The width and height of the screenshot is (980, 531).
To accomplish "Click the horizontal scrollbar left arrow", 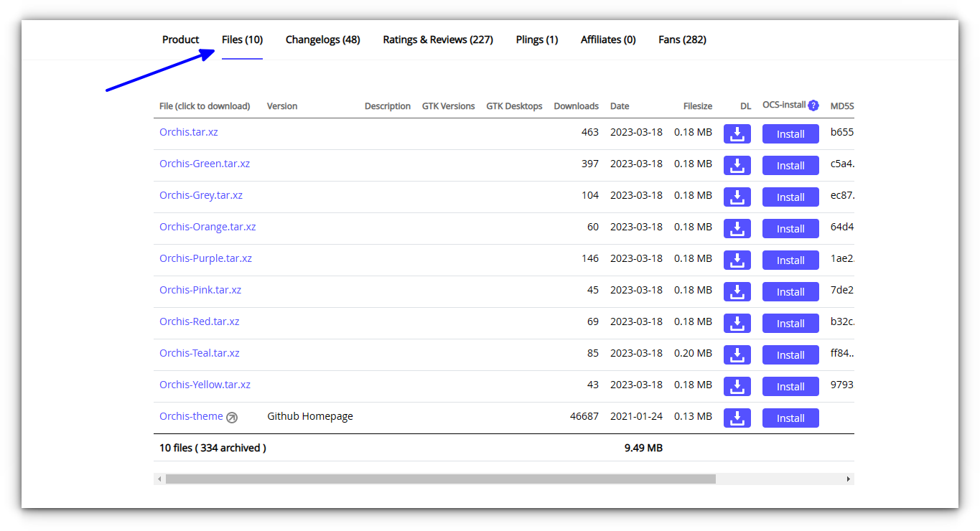I will 159,479.
